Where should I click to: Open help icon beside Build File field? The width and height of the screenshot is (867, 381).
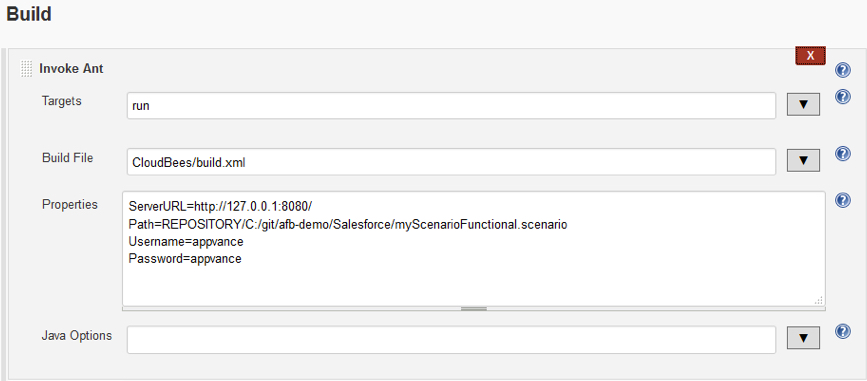pyautogui.click(x=843, y=154)
